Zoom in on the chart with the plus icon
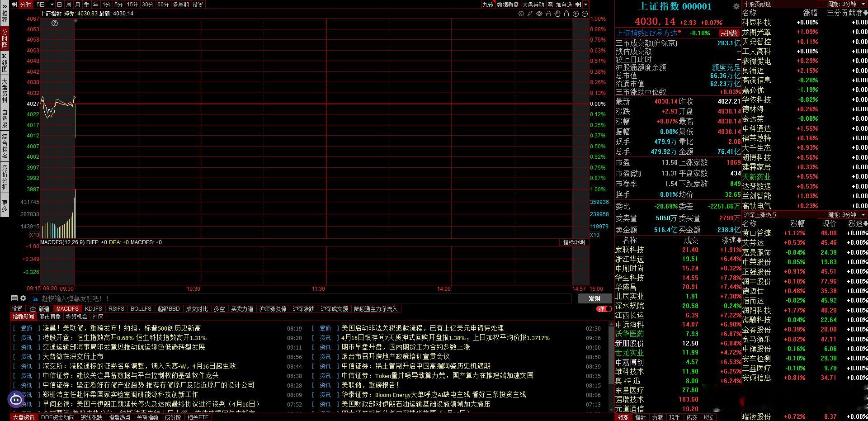The height and width of the screenshot is (421, 868). pyautogui.click(x=576, y=14)
